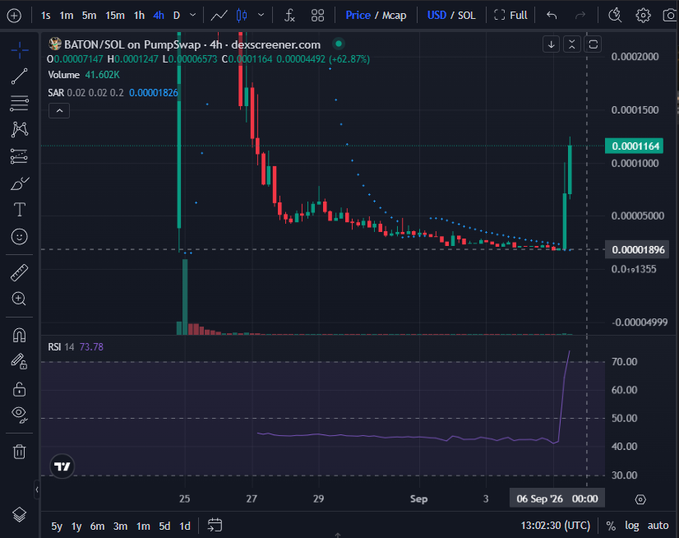Toggle stay in drawing mode
The width and height of the screenshot is (679, 538).
(x=19, y=361)
